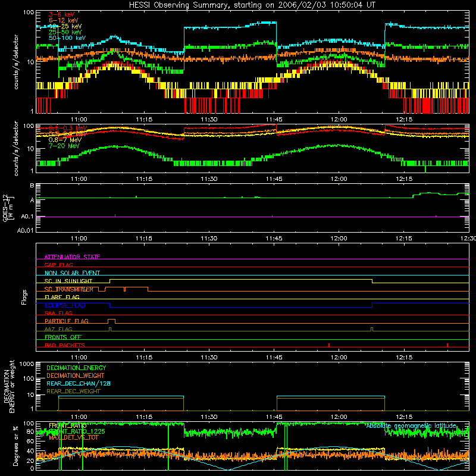
Task: Select the cyan 50-100 keV legend label
Action: [x=67, y=38]
